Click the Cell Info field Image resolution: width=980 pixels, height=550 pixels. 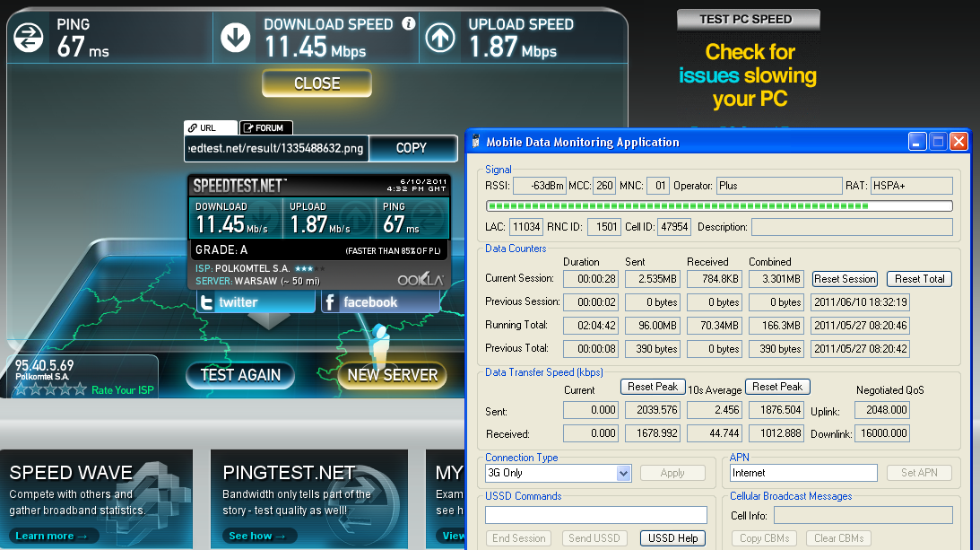[863, 515]
